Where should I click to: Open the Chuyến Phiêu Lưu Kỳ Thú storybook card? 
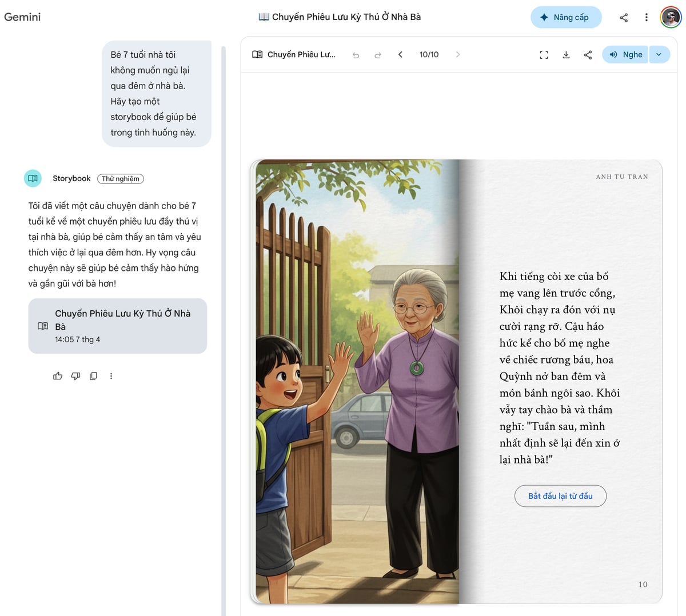click(x=117, y=326)
